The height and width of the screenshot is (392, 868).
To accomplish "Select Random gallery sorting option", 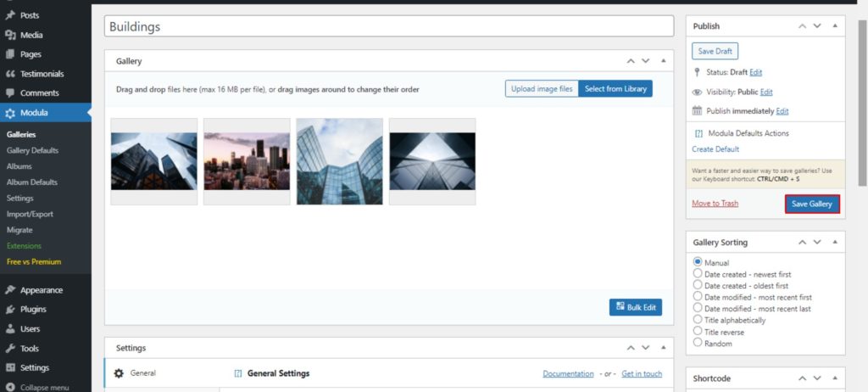I will pos(698,344).
